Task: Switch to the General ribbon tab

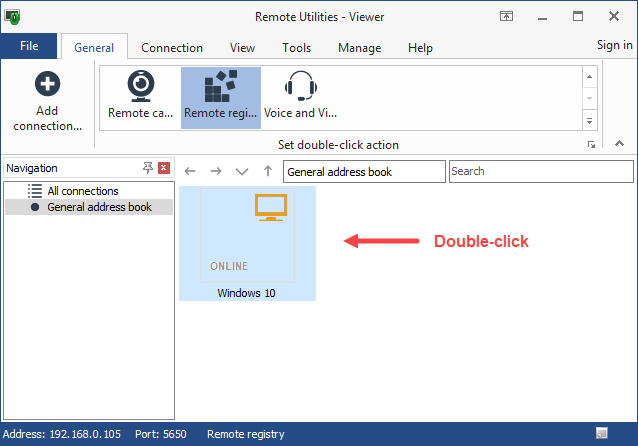Action: click(x=94, y=48)
